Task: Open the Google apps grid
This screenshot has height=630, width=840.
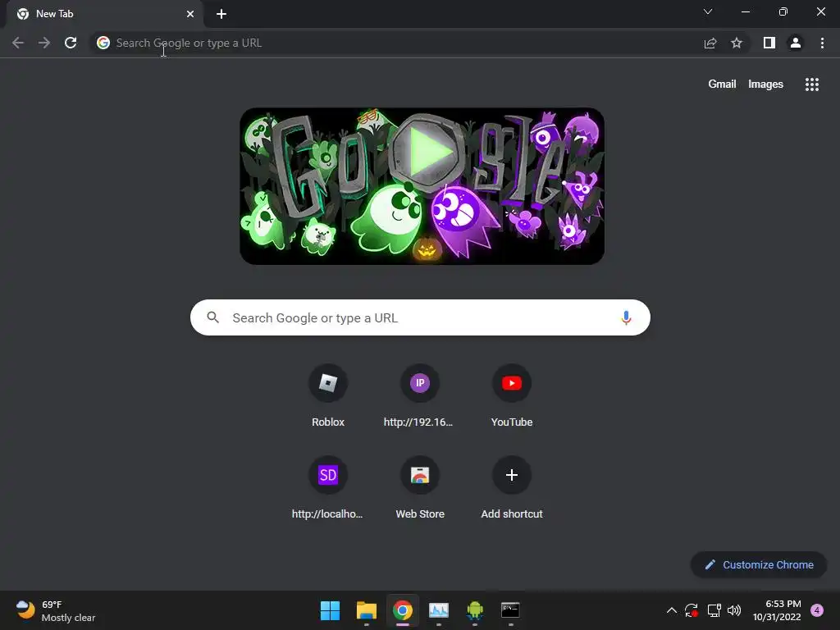Action: click(811, 84)
